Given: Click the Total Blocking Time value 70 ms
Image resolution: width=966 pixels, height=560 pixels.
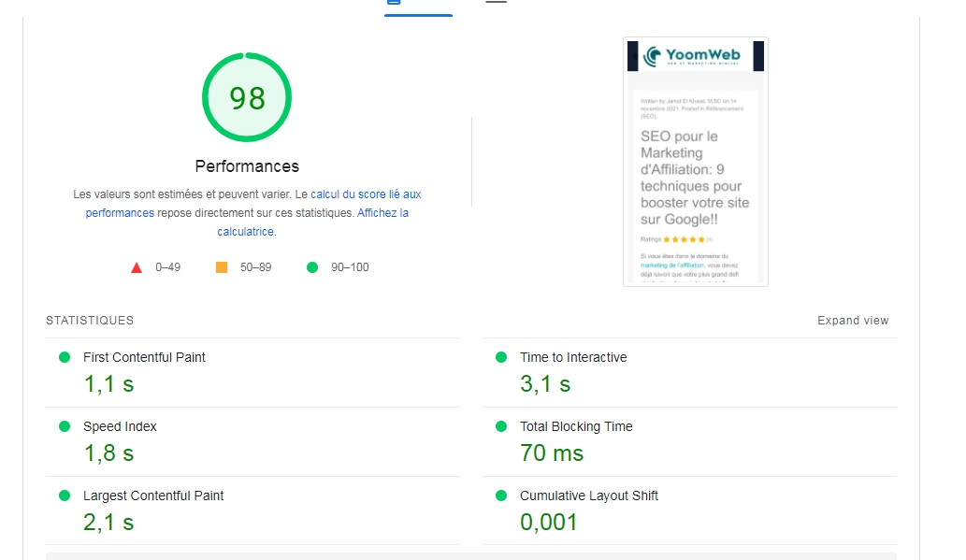Looking at the screenshot, I should tap(552, 453).
